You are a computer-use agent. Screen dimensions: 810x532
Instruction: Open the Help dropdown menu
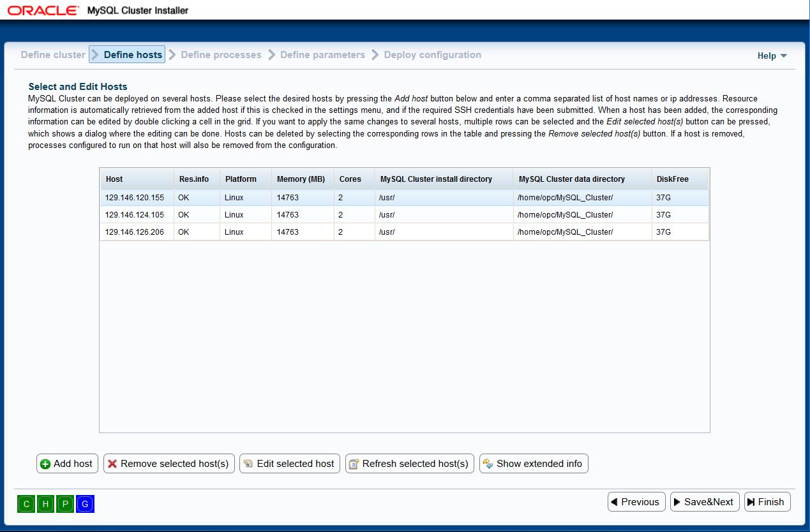coord(772,55)
